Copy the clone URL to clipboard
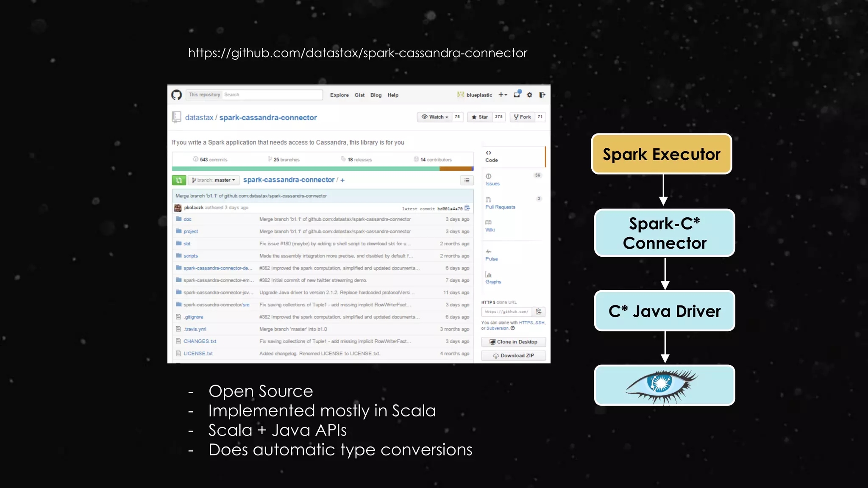This screenshot has width=868, height=488. pyautogui.click(x=538, y=312)
